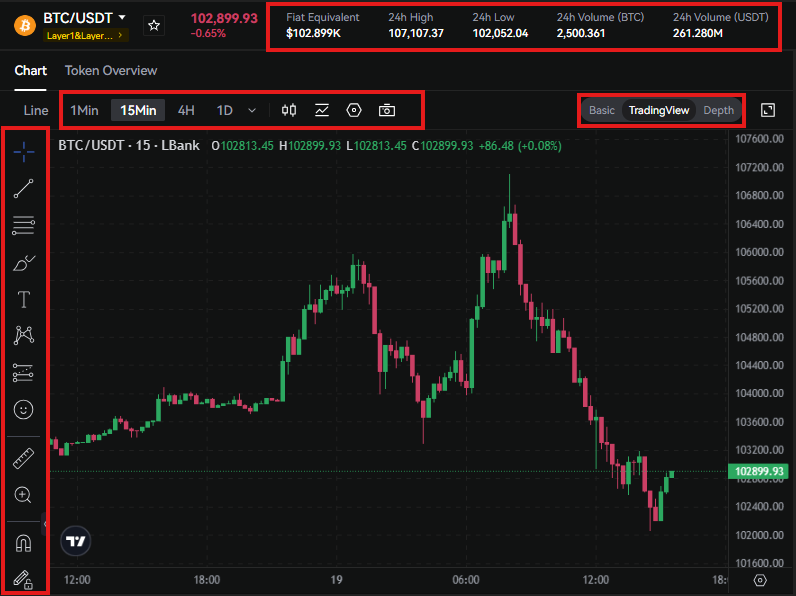
Task: Click the chart title BTC/USDT · 15 · LBank
Action: click(x=129, y=146)
